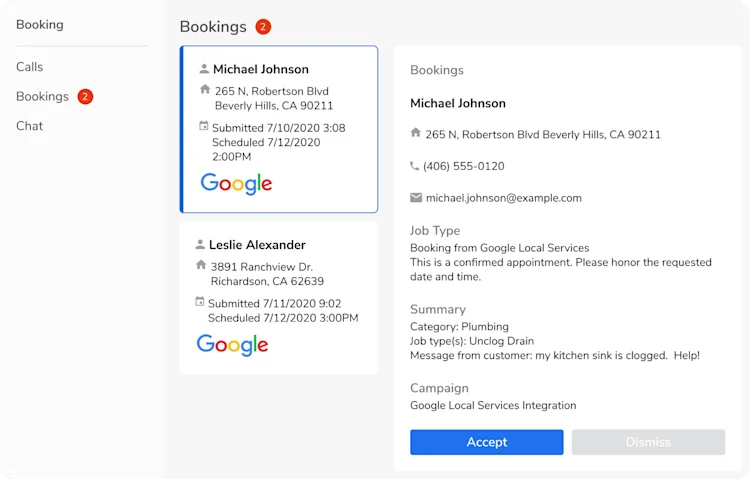Screen dimensions: 750x479
Task: Click the Bookings label atop the details panel
Action: click(437, 70)
